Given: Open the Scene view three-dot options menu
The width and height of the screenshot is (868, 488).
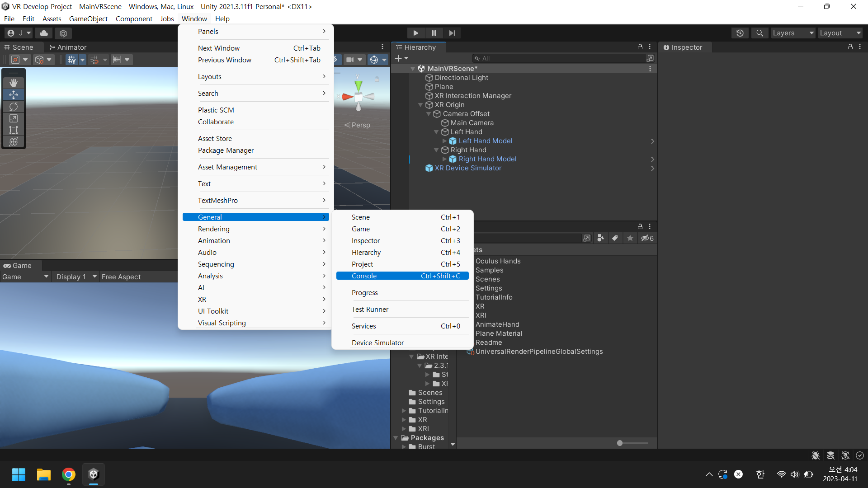Looking at the screenshot, I should 382,47.
